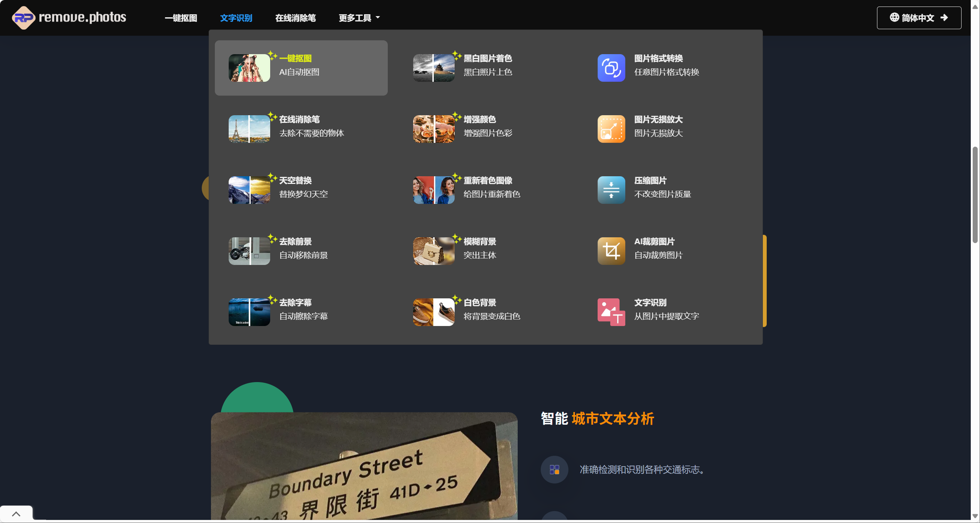Click the teal 压缩图片 compress icon
This screenshot has width=980, height=523.
[x=611, y=190]
